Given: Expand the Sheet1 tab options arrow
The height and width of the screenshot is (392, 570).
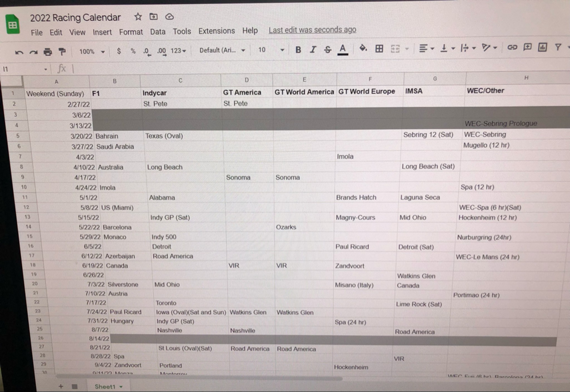Looking at the screenshot, I should pyautogui.click(x=121, y=387).
